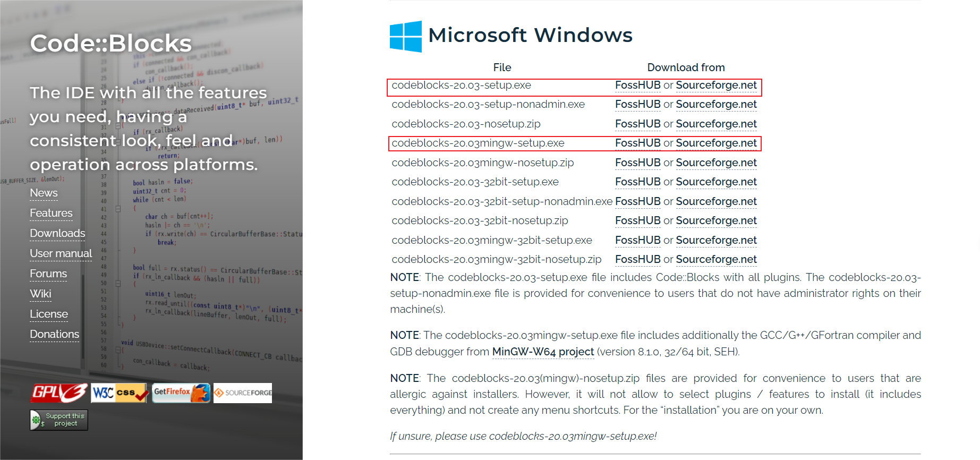
Task: Click Sourceforge.net for codeblocks-20.03-32bit-setup.exe
Action: coord(716,182)
